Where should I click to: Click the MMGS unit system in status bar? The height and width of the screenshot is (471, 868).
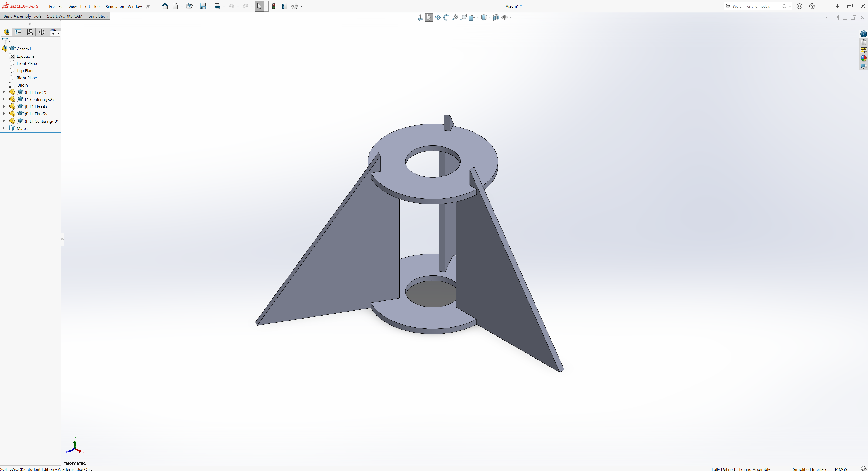(841, 469)
